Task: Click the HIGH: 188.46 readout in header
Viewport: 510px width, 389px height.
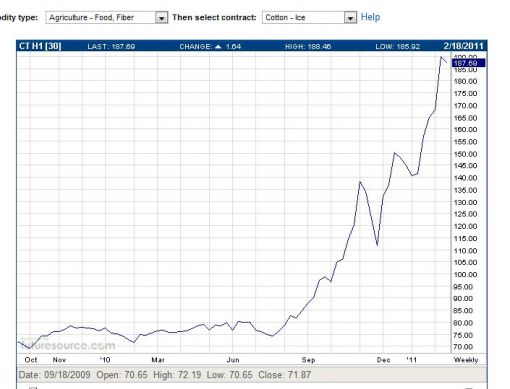Action: click(308, 46)
